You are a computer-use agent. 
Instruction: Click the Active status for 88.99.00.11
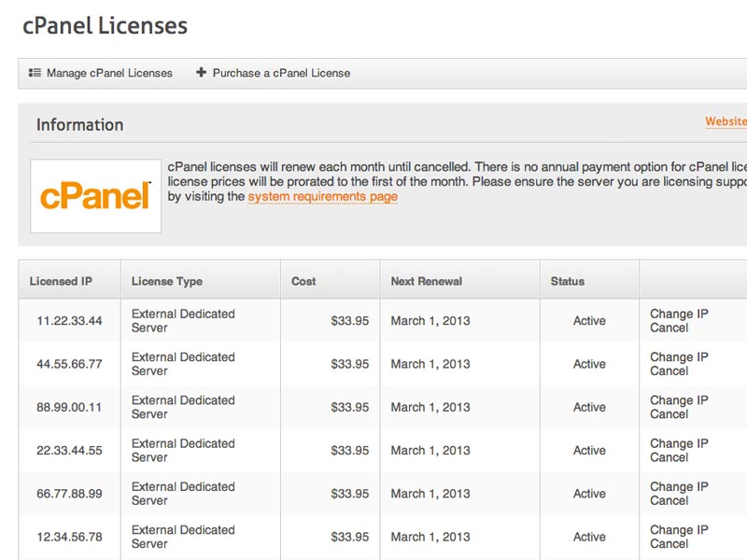click(589, 408)
